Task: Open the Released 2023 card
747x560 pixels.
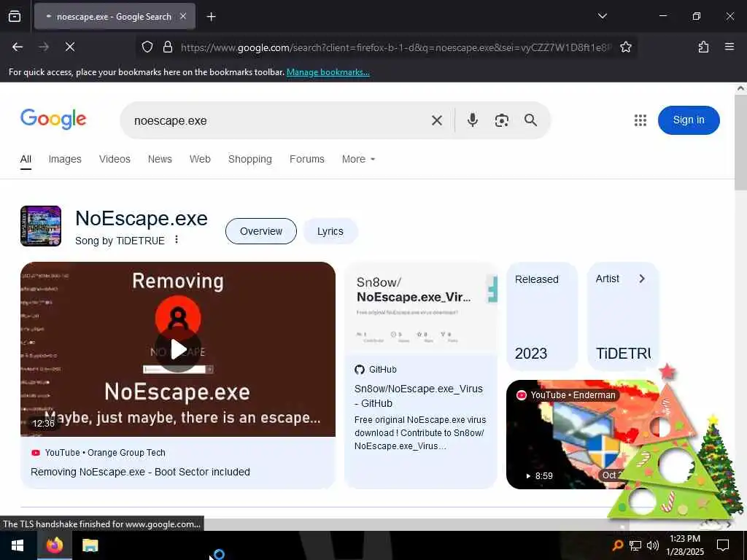Action: (x=542, y=316)
